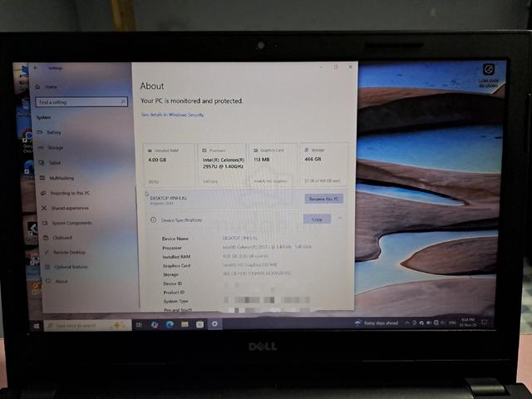
Task: Open the Microsoft Edge desktop shortcut
Action: tap(29, 169)
